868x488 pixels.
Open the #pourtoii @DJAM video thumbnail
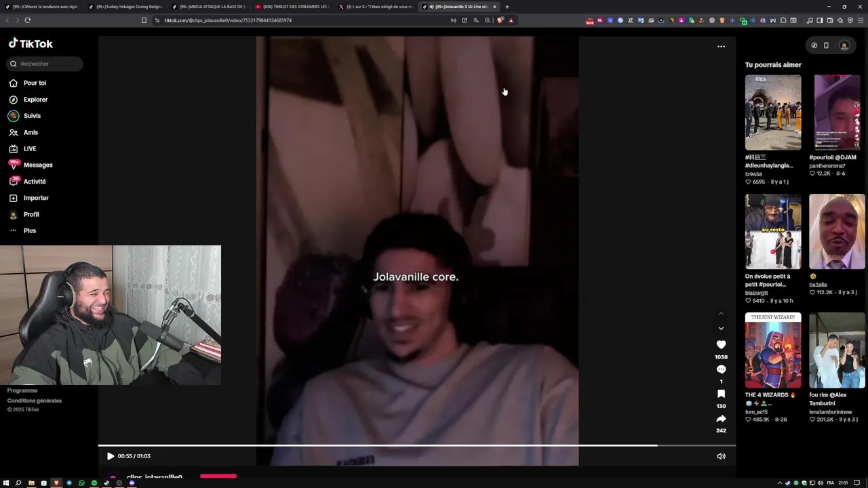click(837, 113)
